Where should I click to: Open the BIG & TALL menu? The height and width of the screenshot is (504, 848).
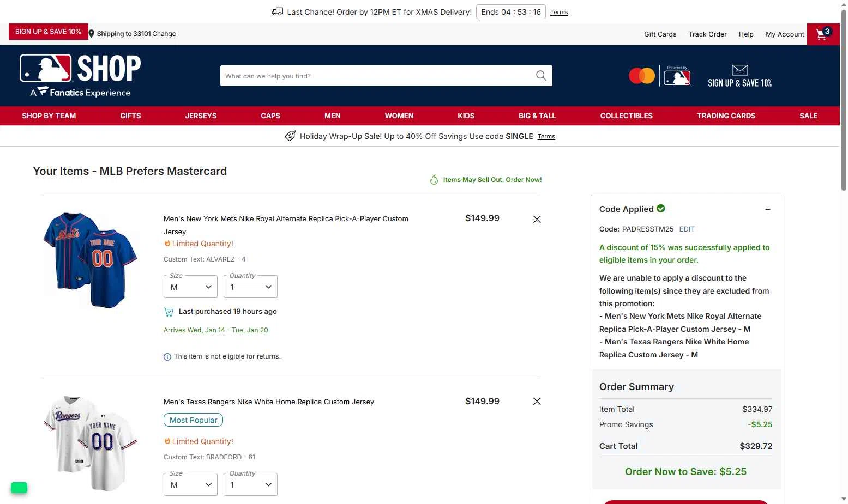(537, 116)
